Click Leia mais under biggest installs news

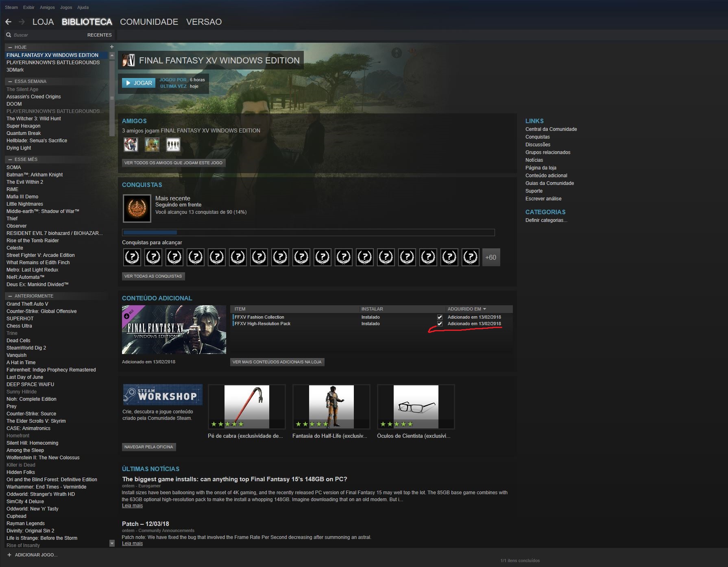coord(132,506)
